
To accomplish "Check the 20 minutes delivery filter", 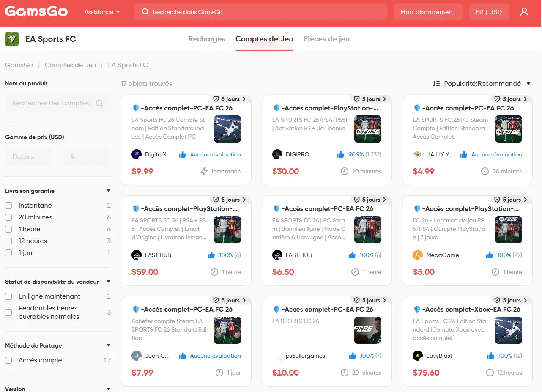I will (8, 217).
